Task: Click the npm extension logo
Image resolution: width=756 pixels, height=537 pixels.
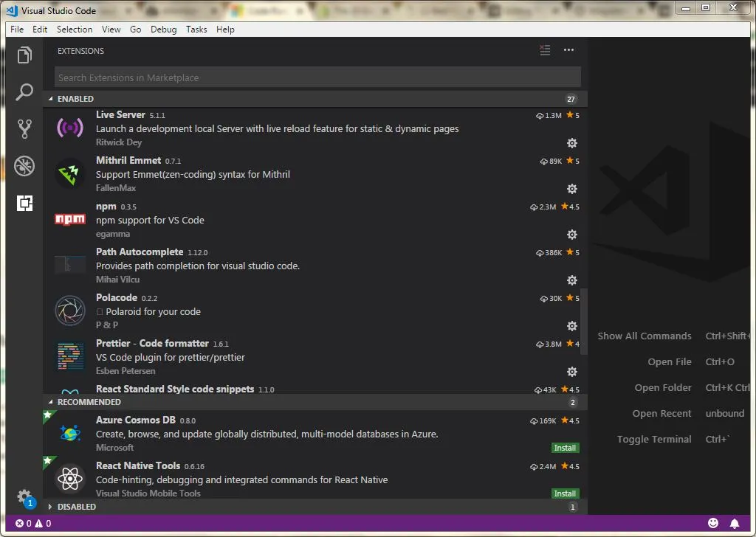Action: [x=70, y=220]
